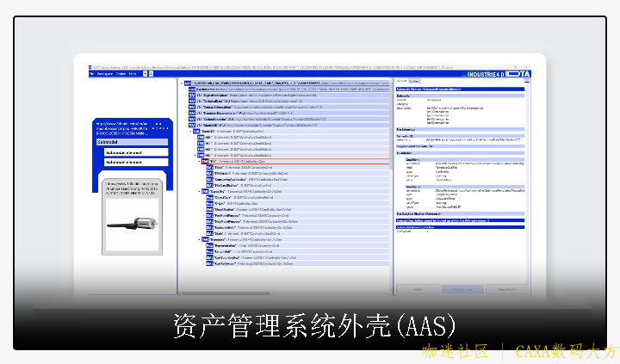Click the SM icon of the HandoverDocumentation row
Screen dimensions: 620x364
point(192,113)
